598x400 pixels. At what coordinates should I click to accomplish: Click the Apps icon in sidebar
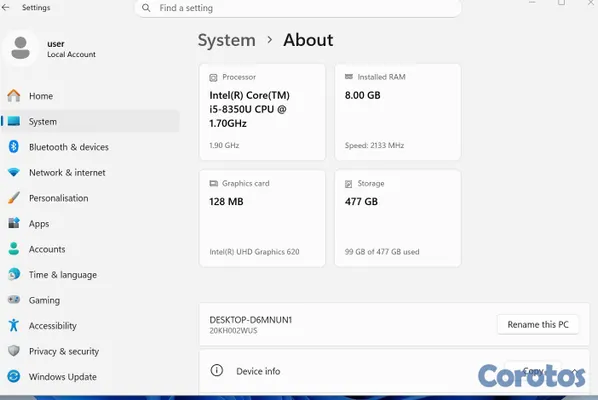14,223
